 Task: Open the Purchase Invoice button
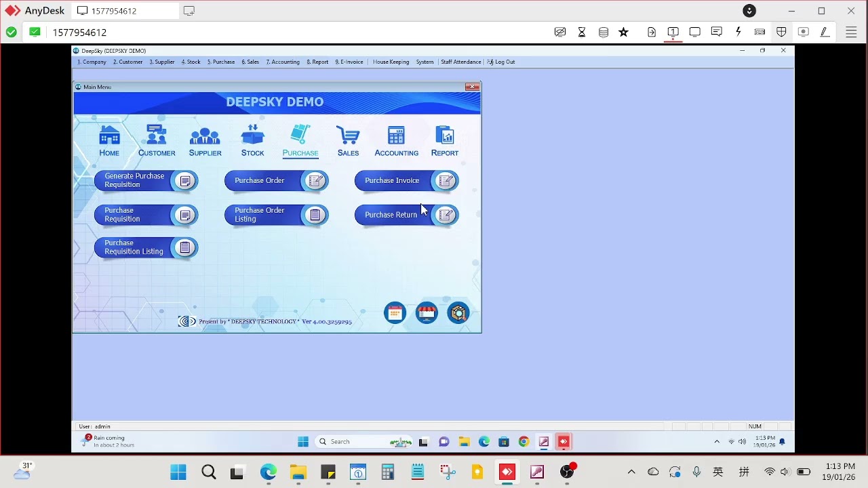tap(407, 180)
